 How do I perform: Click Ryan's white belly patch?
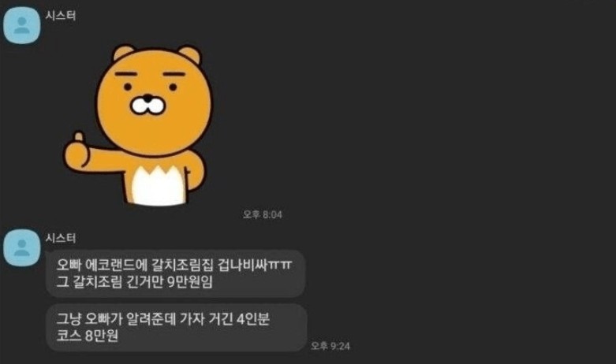(x=159, y=185)
